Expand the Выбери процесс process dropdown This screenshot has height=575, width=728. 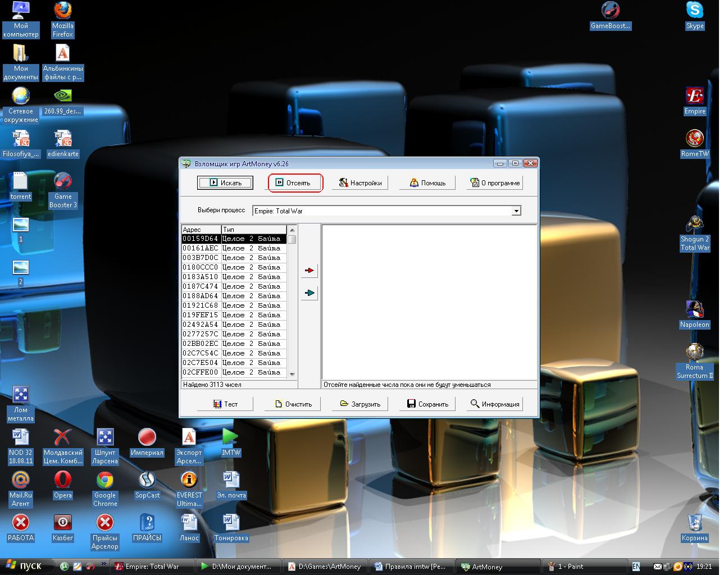click(516, 211)
